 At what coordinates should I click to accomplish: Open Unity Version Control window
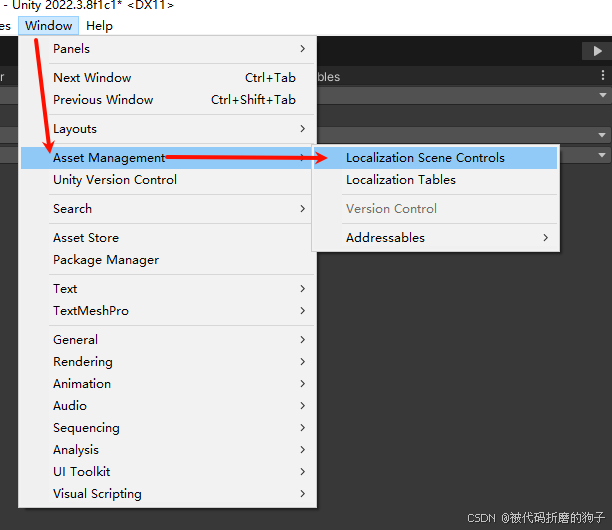point(168,180)
